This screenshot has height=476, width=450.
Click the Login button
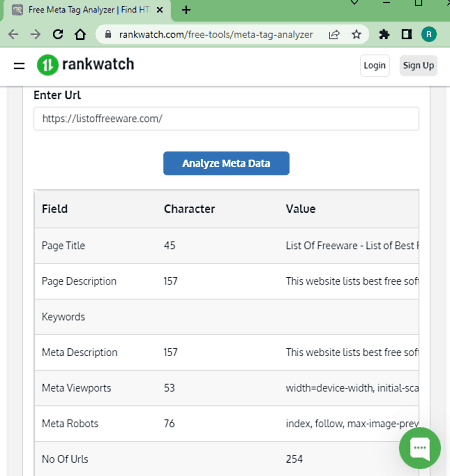click(375, 66)
